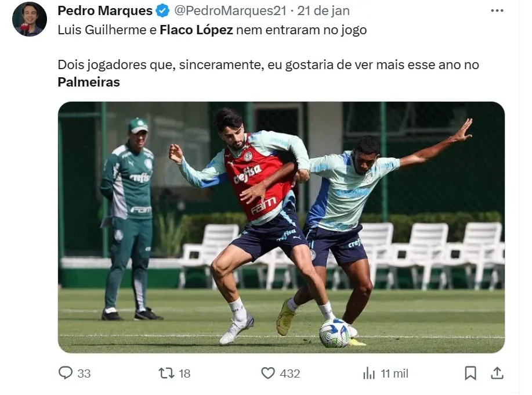This screenshot has width=532, height=395.
Task: Like the tweet with heart icon
Action: (267, 373)
